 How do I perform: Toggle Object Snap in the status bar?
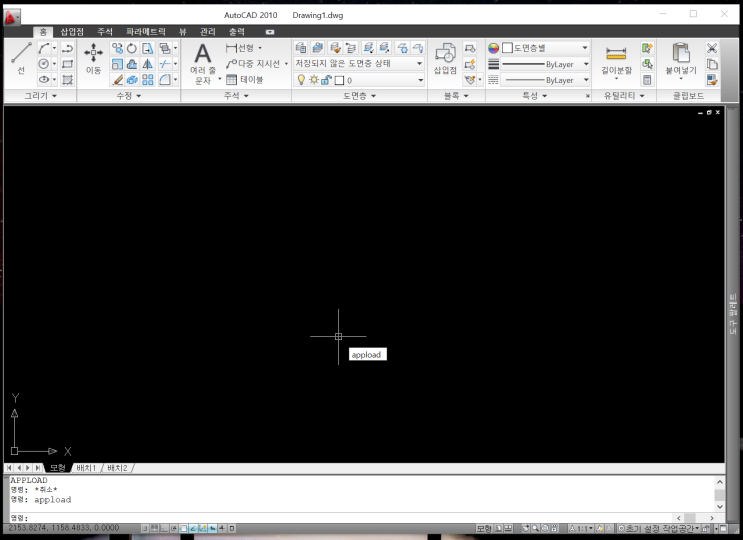point(183,528)
